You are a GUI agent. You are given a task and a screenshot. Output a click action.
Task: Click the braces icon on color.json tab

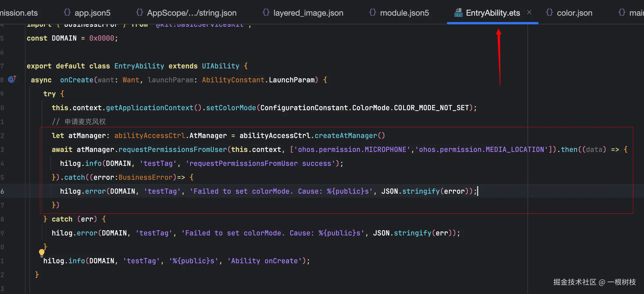[549, 12]
